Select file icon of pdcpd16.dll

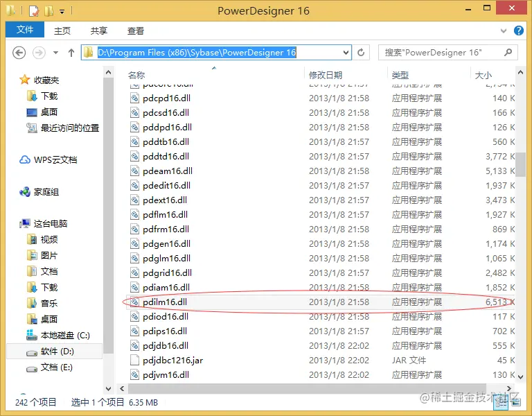click(x=134, y=98)
